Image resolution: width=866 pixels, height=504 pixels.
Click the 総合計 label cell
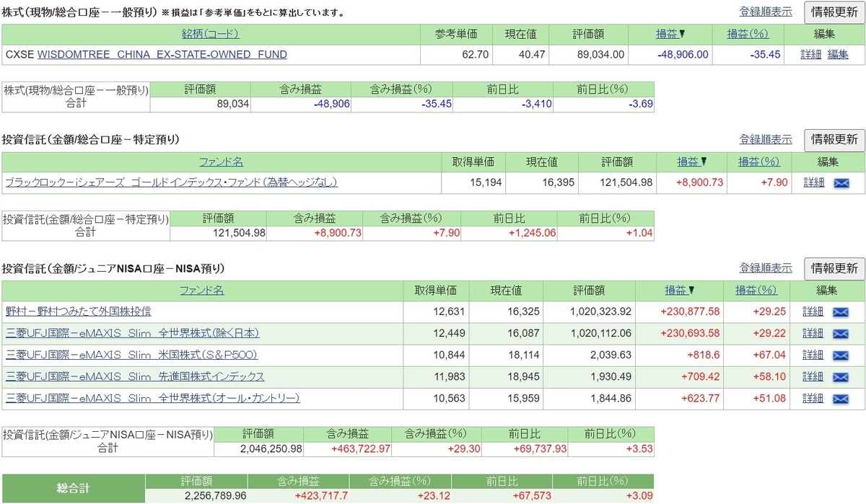73,488
